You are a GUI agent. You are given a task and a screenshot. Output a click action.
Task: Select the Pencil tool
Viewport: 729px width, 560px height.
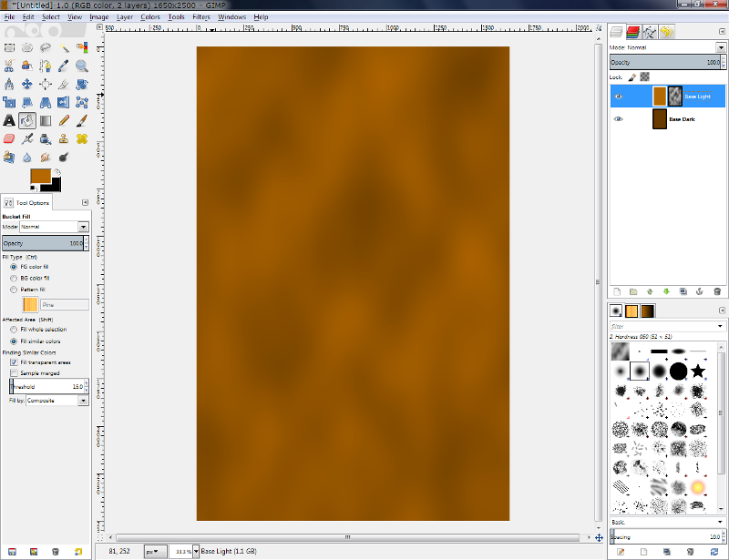click(x=64, y=121)
